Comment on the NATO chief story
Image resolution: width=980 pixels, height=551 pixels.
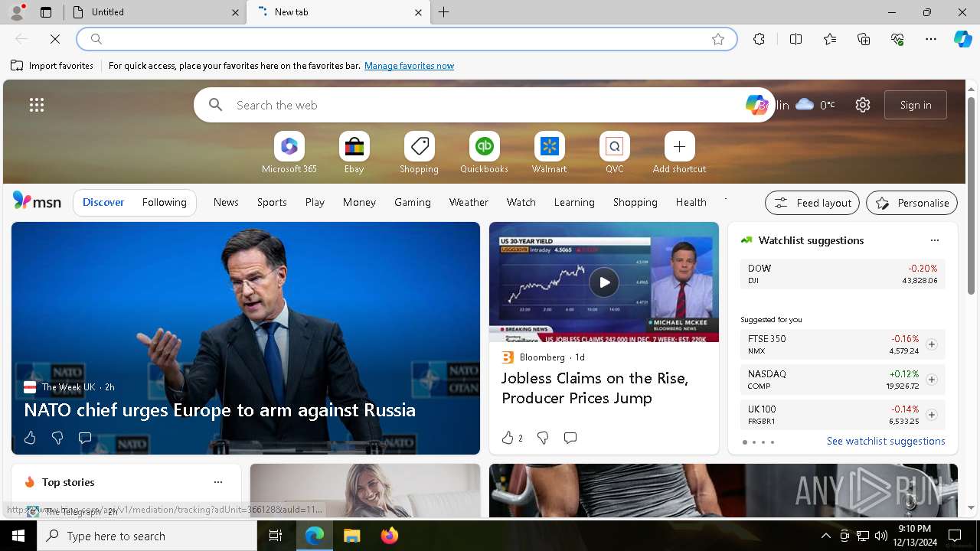85,438
